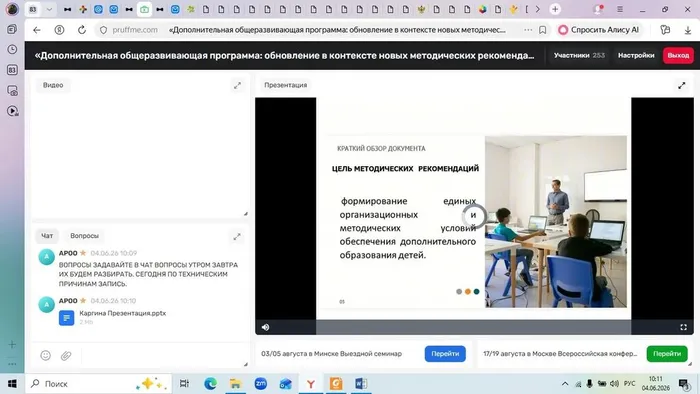Add an item to the browser sidebar
This screenshot has width=700, height=394.
pyautogui.click(x=12, y=344)
